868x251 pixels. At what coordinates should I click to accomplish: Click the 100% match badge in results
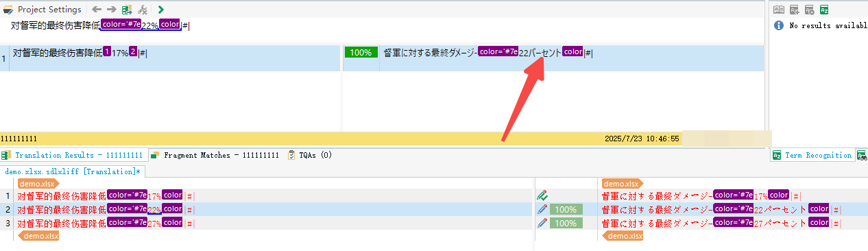click(x=361, y=52)
